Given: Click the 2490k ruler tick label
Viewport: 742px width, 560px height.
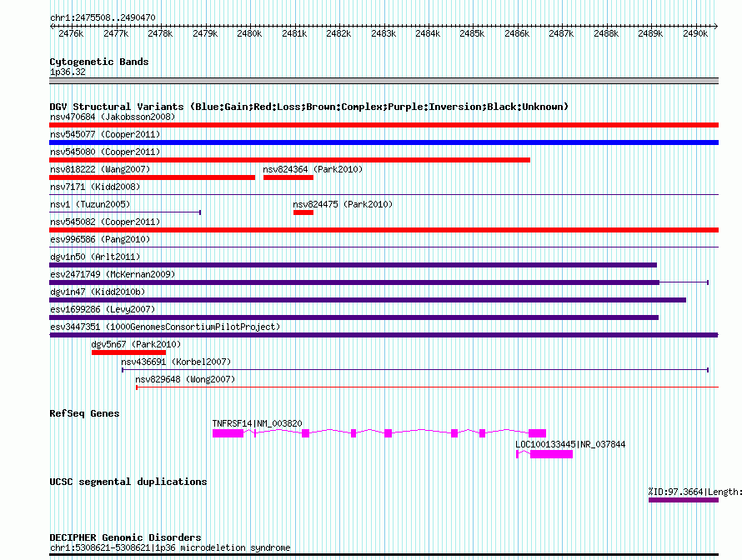Looking at the screenshot, I should [x=695, y=33].
